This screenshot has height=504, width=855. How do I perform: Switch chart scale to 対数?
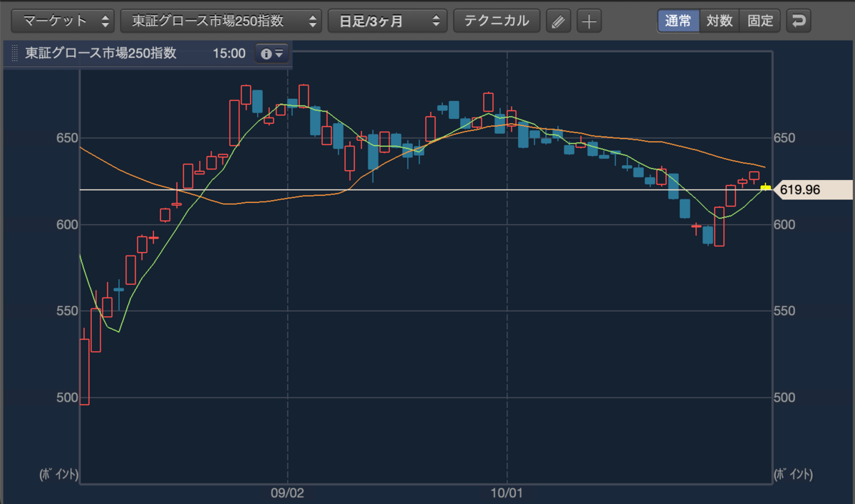(x=720, y=21)
